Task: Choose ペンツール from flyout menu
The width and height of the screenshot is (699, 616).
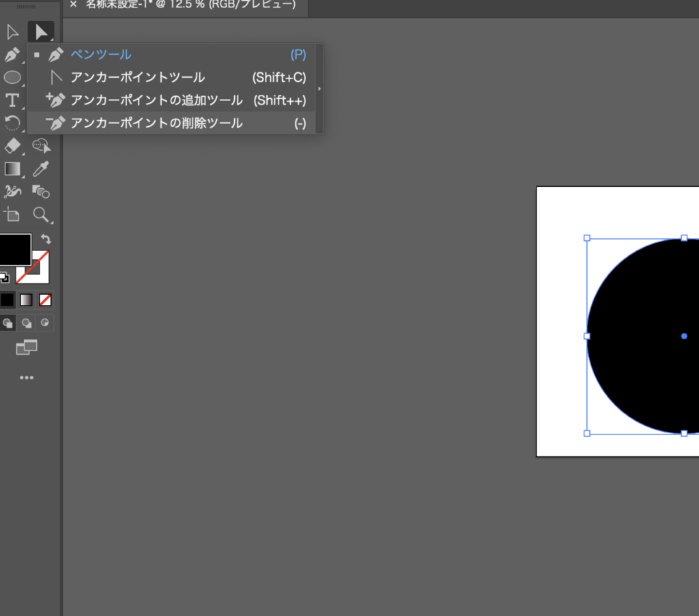Action: point(171,55)
